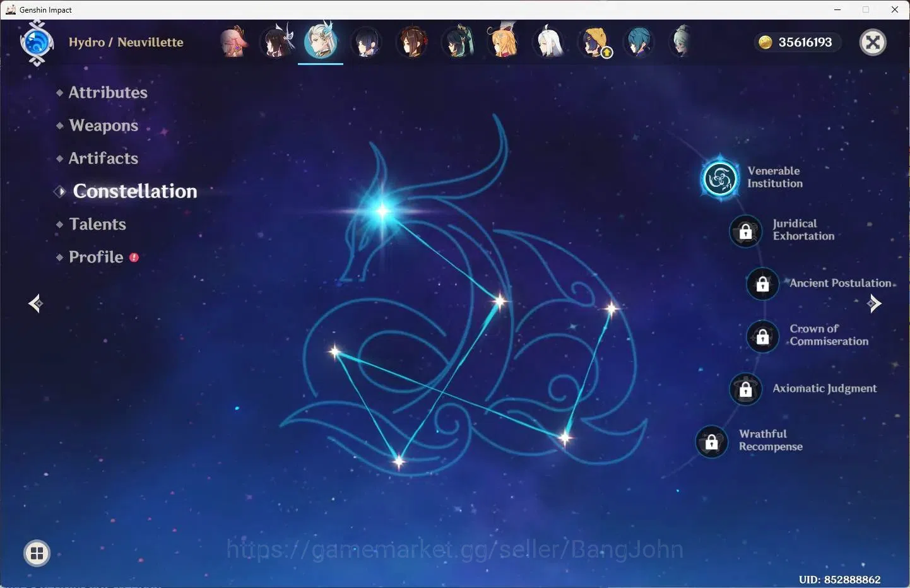
Task: Click the "Juridical Exhortation" label
Action: click(x=803, y=230)
